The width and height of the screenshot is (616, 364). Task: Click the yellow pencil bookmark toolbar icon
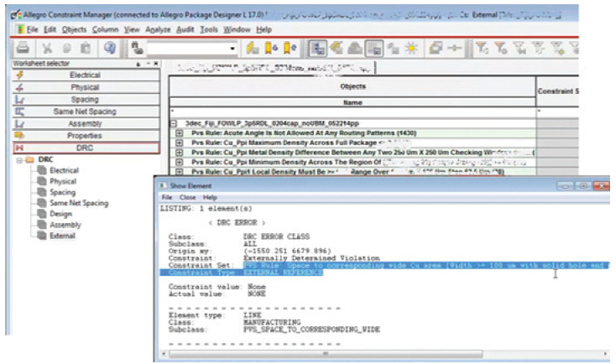[253, 48]
